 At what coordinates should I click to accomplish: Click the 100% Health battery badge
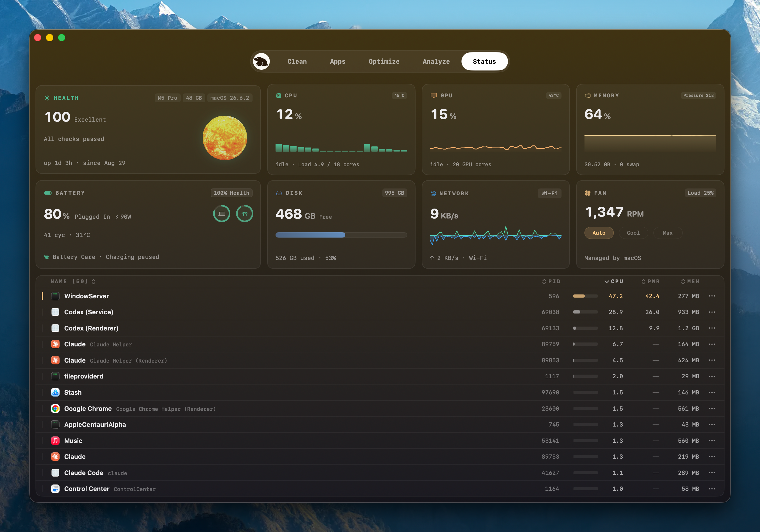[231, 193]
